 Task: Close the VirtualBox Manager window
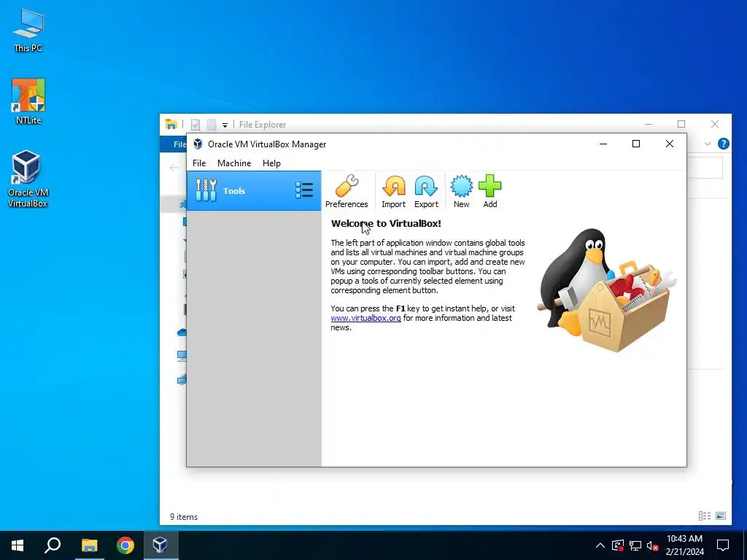(x=670, y=144)
